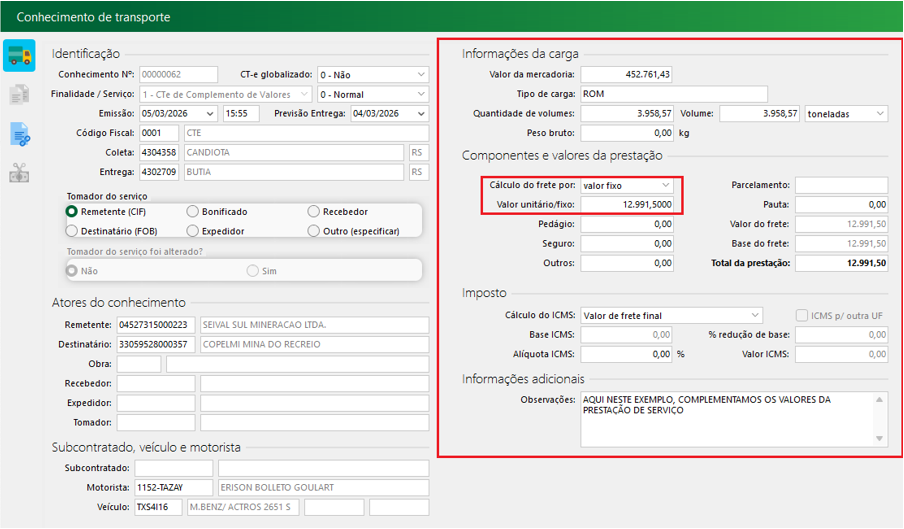Select Outro (especificar) radio option
This screenshot has width=904, height=529.
coord(314,231)
